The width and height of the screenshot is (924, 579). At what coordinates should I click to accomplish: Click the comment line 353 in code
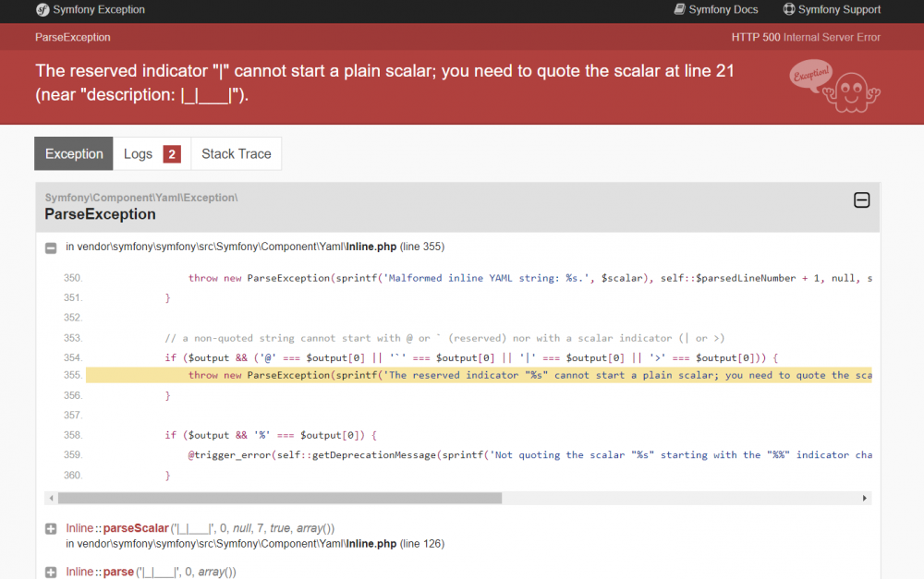pos(444,338)
